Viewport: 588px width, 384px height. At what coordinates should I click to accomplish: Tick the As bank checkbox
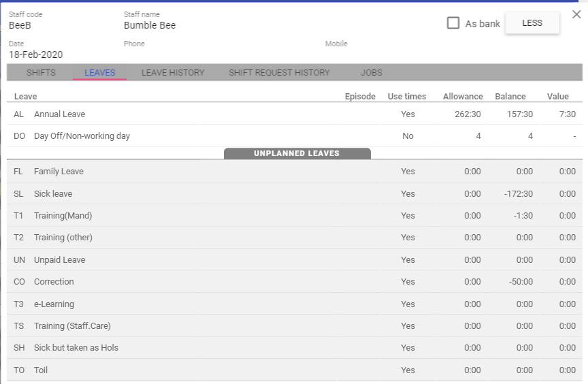[x=453, y=23]
